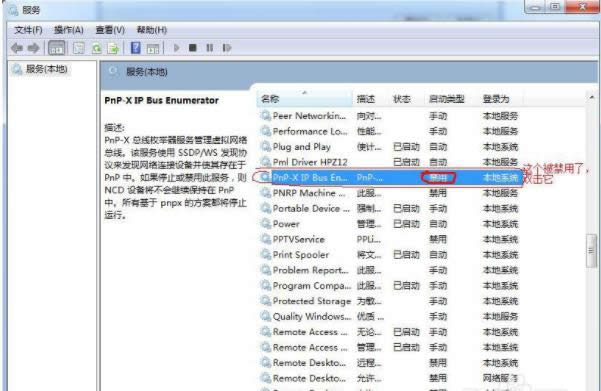Open the blue Help question-mark icon

135,48
